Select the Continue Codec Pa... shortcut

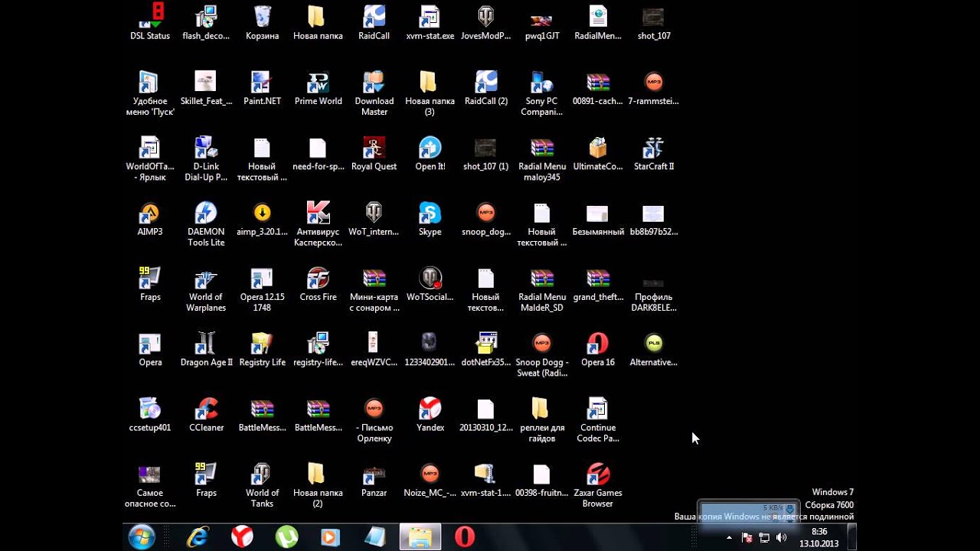(x=597, y=420)
